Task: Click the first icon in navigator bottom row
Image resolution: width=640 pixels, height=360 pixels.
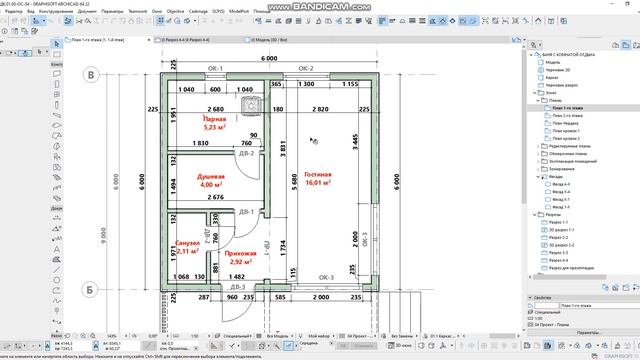Action: (x=605, y=288)
